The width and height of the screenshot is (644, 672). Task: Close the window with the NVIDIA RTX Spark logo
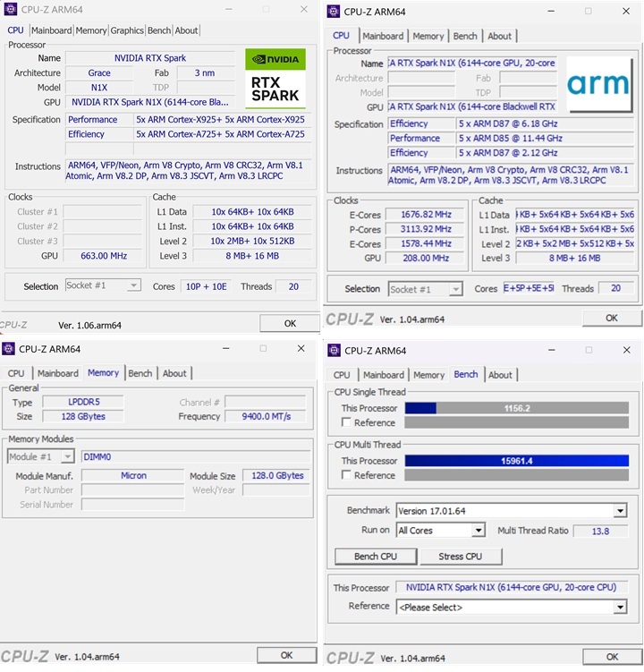tap(304, 10)
